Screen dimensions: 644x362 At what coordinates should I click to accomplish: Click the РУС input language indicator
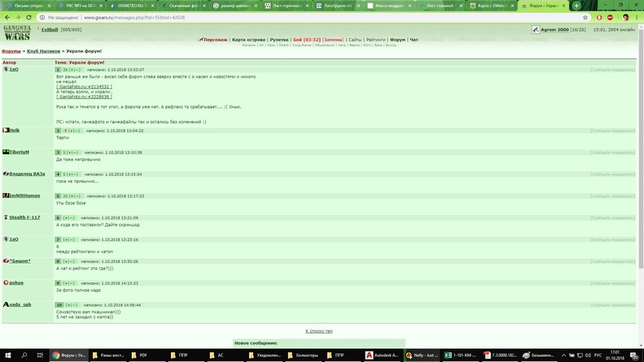click(x=598, y=356)
